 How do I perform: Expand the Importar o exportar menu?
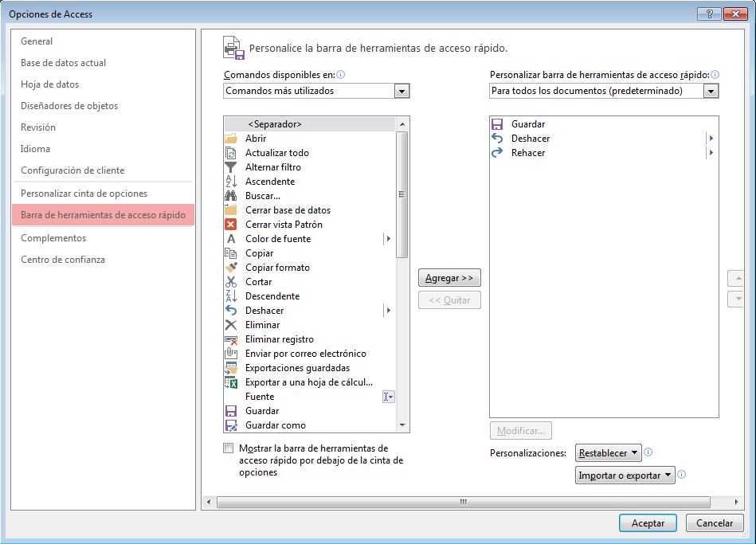click(625, 476)
